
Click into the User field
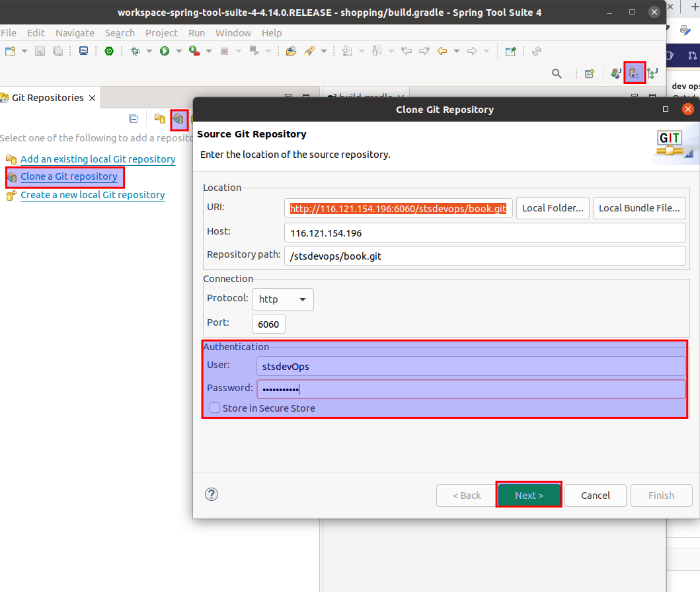coord(471,366)
